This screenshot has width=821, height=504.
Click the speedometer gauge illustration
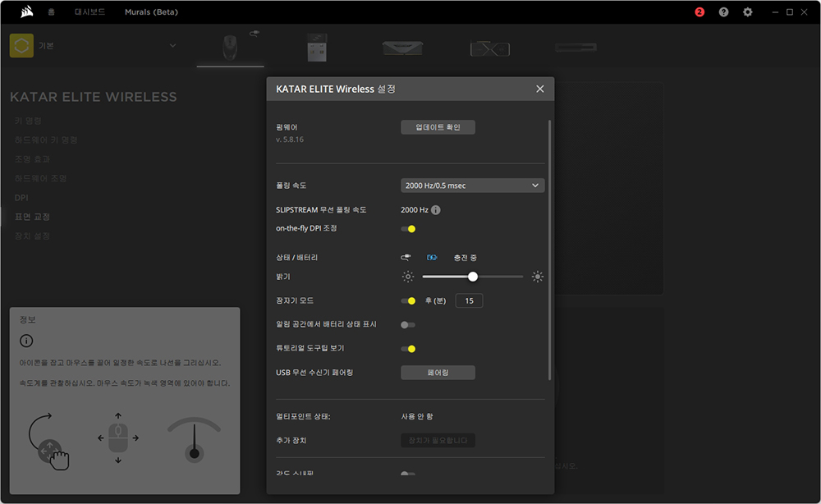(194, 440)
